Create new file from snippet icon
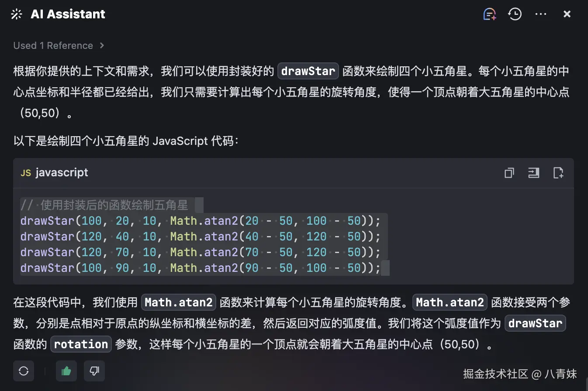Viewport: 588px width, 391px height. coord(558,173)
